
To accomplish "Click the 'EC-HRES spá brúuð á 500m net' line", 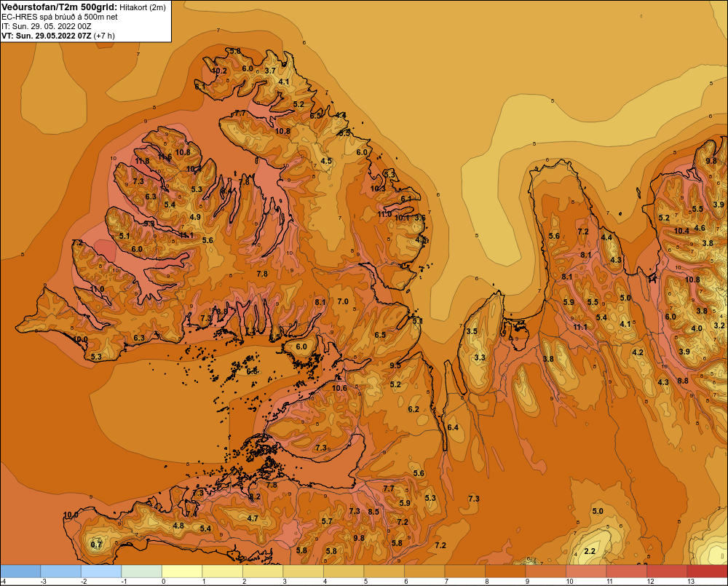I will [60, 17].
